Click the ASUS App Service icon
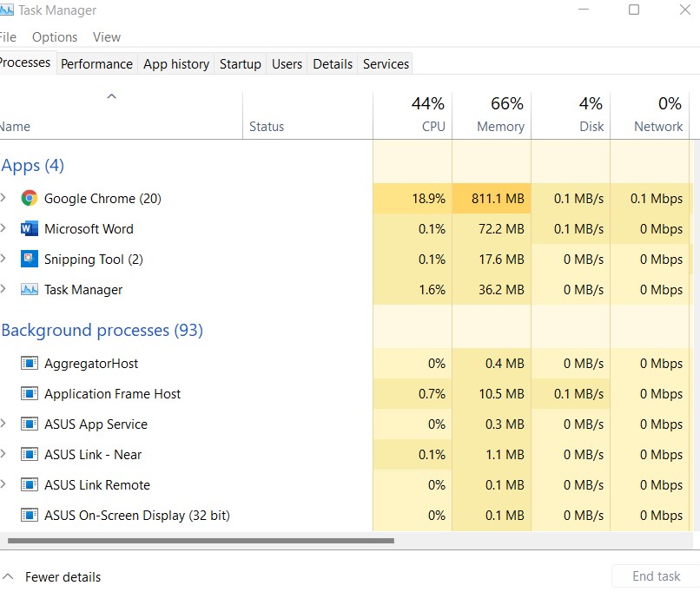The width and height of the screenshot is (700, 592). 30,424
